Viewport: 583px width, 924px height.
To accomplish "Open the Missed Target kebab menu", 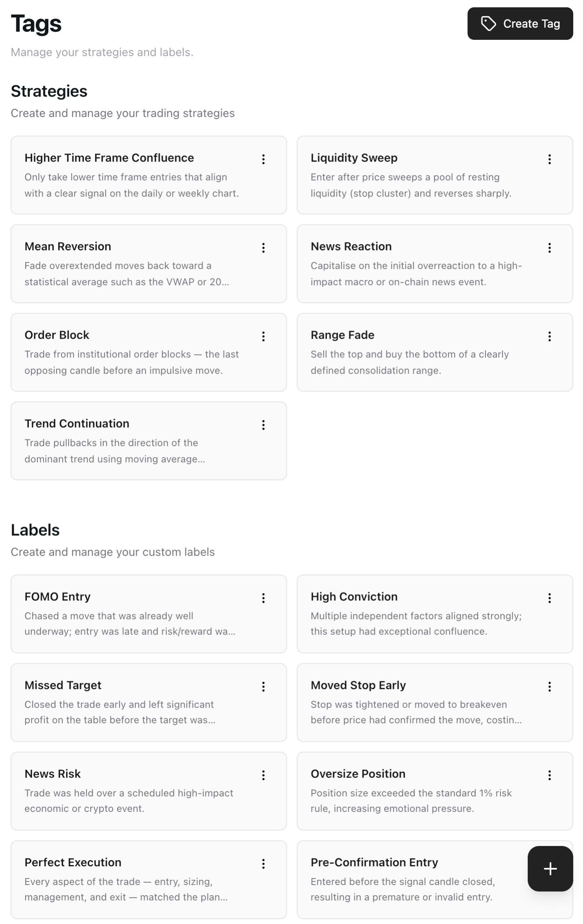I will [263, 686].
